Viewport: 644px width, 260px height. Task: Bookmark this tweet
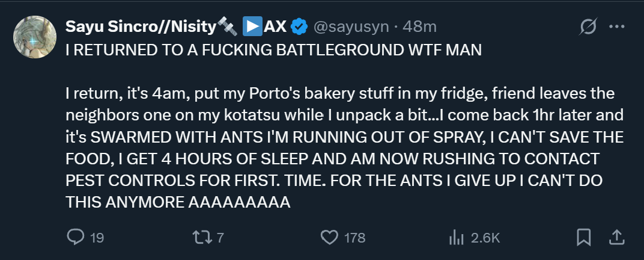(583, 238)
